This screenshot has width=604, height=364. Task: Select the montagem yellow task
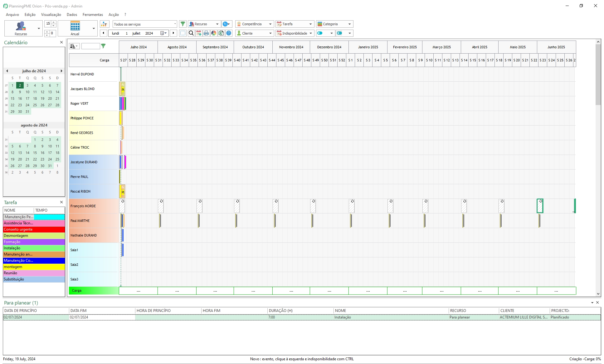[34, 267]
